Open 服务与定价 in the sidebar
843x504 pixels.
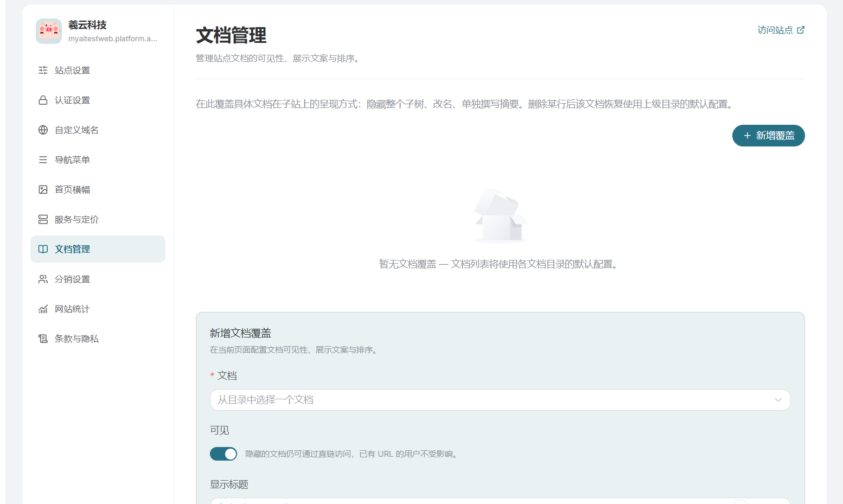tap(98, 220)
